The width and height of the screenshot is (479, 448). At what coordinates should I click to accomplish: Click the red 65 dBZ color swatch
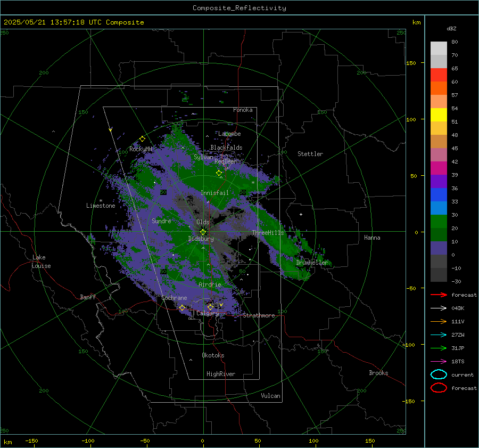click(x=439, y=75)
